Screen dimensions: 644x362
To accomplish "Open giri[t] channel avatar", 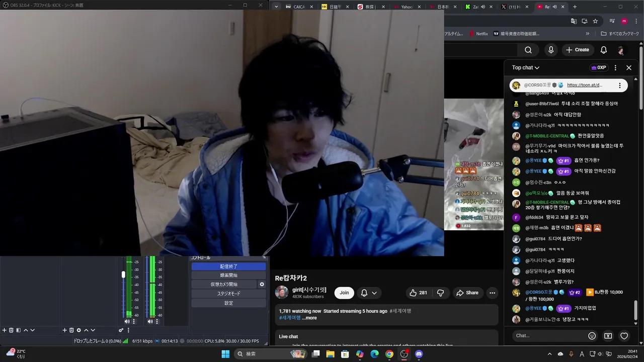I will [282, 293].
